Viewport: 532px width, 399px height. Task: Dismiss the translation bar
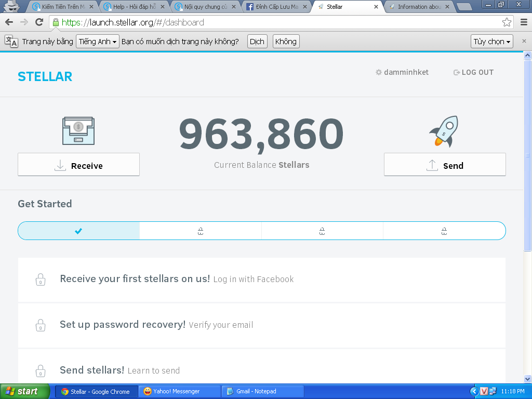pyautogui.click(x=524, y=41)
